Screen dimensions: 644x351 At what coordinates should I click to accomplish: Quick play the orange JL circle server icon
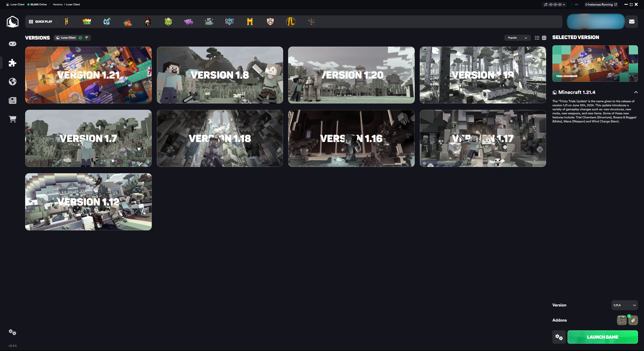tap(291, 22)
